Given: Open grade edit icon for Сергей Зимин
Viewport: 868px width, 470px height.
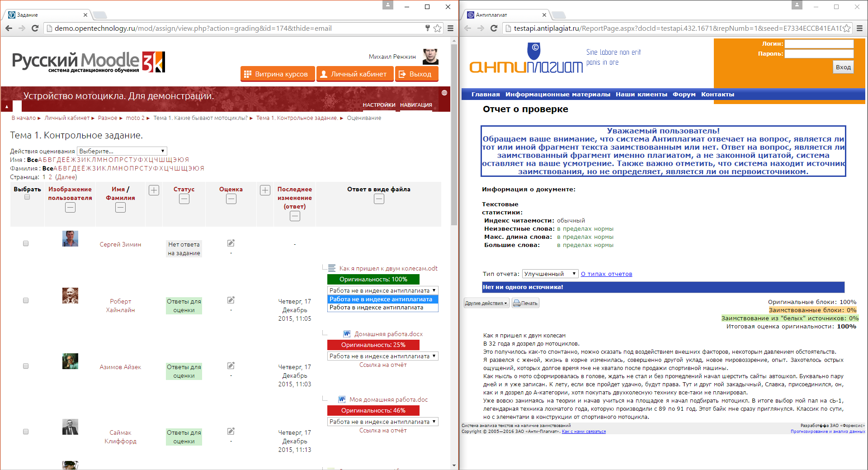Looking at the screenshot, I should [231, 243].
